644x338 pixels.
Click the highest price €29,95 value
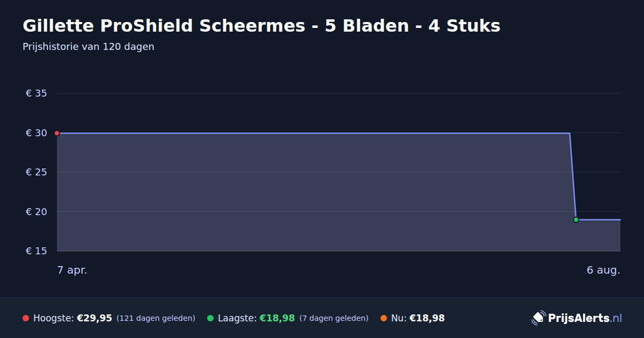[x=94, y=318]
